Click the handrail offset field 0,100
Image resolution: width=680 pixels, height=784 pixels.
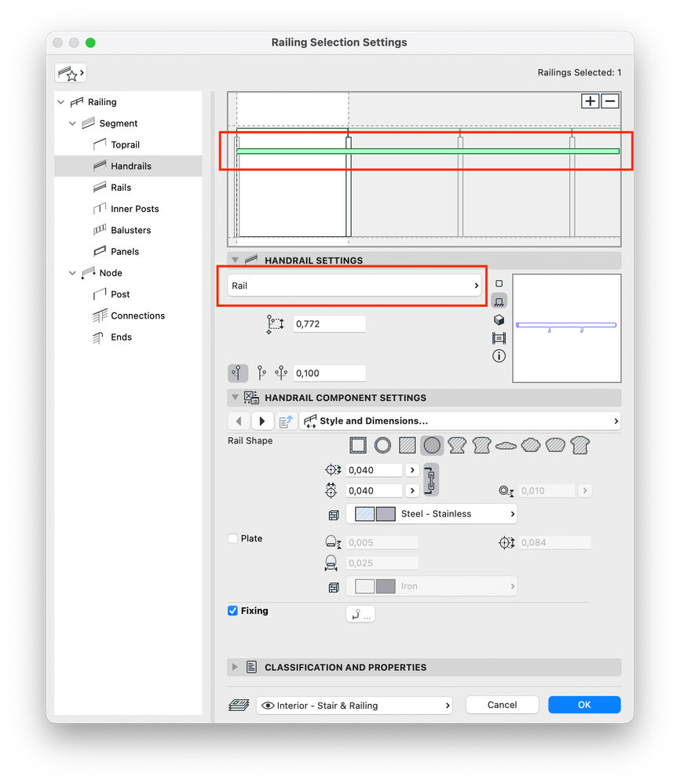(329, 373)
